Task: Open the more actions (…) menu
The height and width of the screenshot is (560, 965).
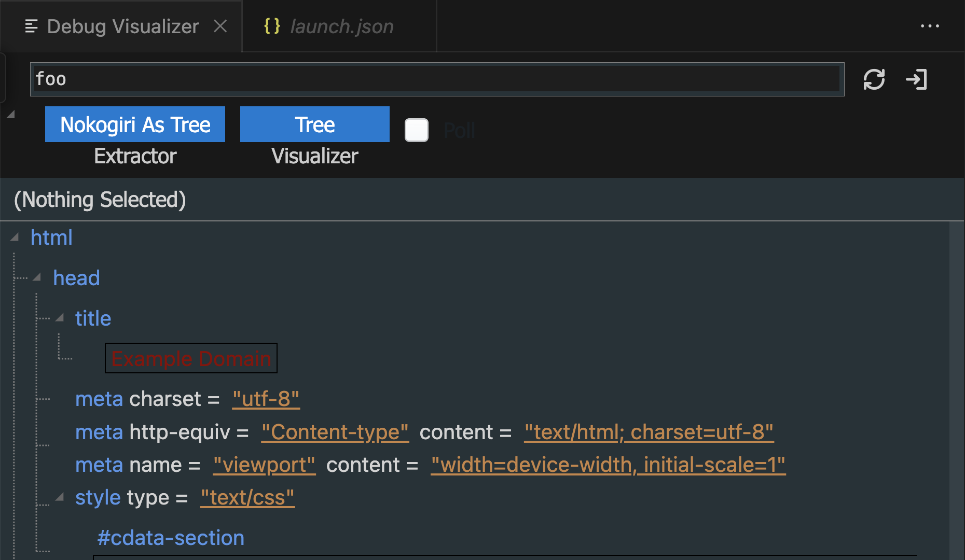Action: pos(930,26)
